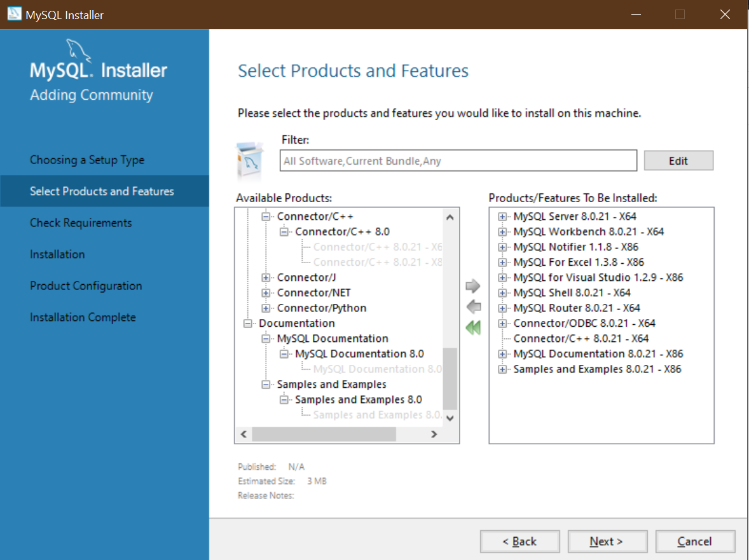
Task: Click the Next button
Action: [x=607, y=542]
